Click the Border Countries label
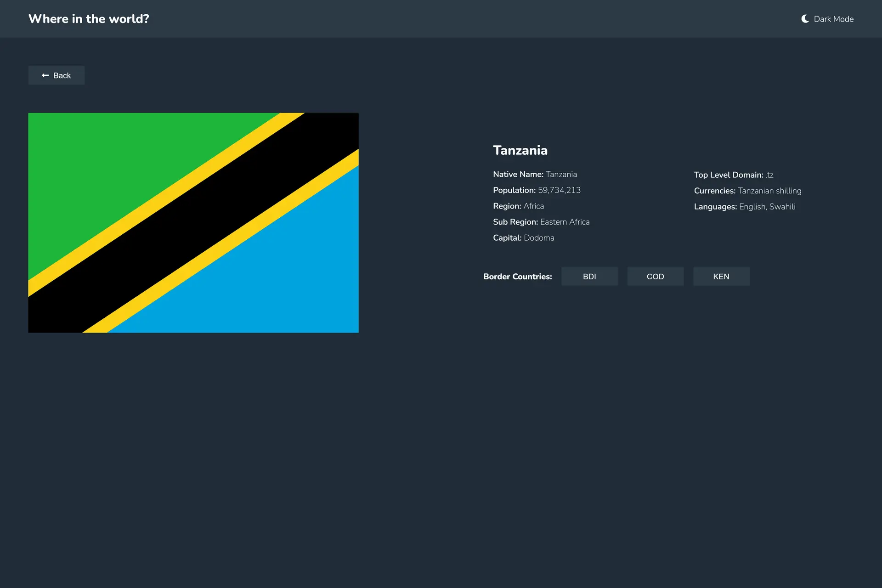This screenshot has width=882, height=588. (x=517, y=277)
